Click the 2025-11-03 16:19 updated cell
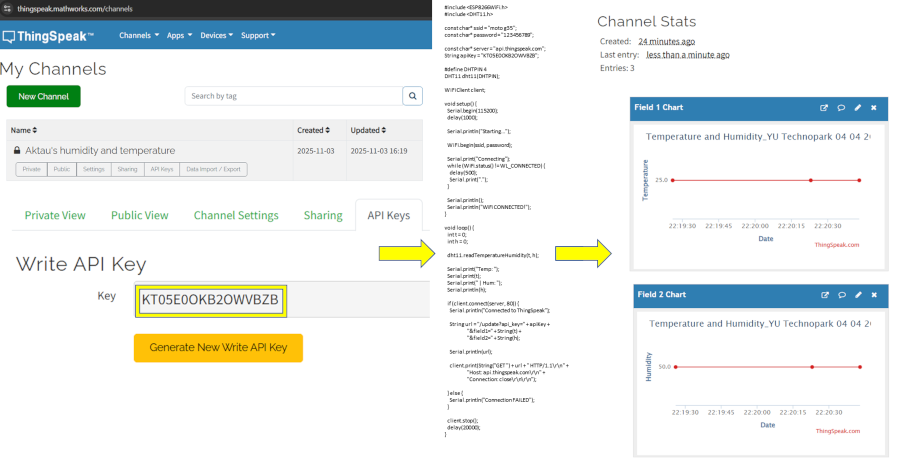Screen dimensions: 900x467 [379, 151]
